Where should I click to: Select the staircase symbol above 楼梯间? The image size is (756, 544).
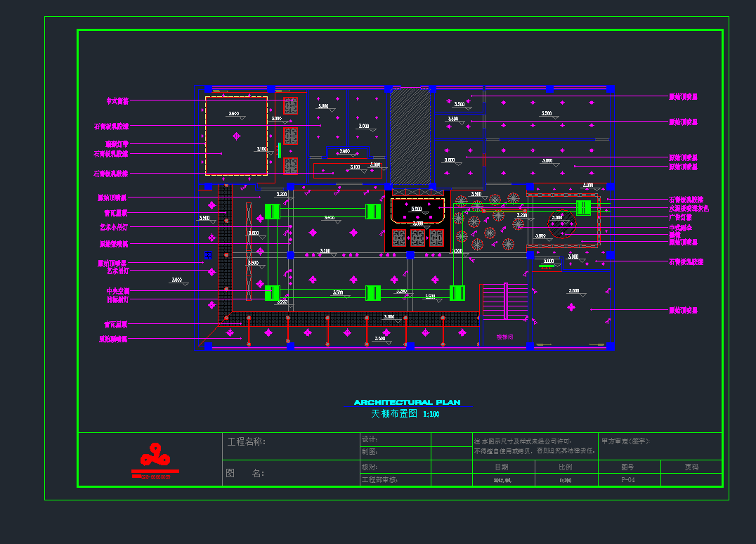click(504, 302)
